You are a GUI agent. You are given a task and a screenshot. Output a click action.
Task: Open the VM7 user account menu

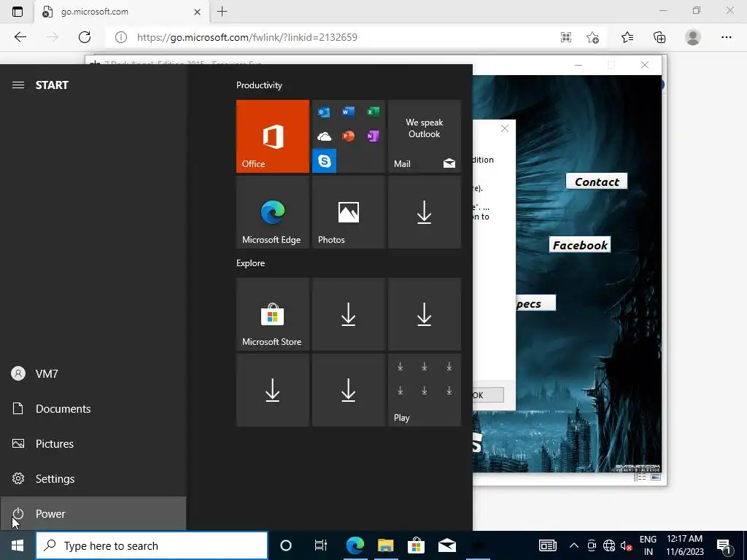tap(93, 374)
